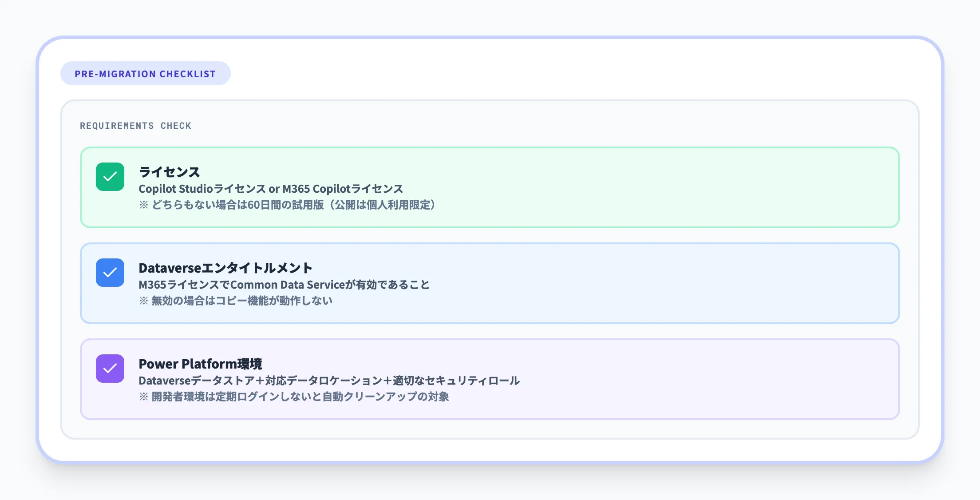Select the PRE-MIGRATION CHECKLIST tab
Viewport: 980px width, 500px height.
click(146, 74)
